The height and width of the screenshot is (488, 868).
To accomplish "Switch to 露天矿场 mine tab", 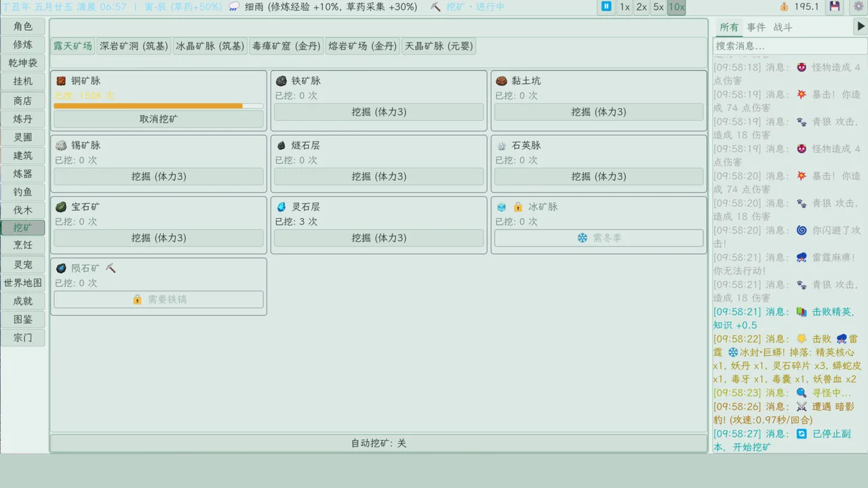I will pyautogui.click(x=73, y=46).
